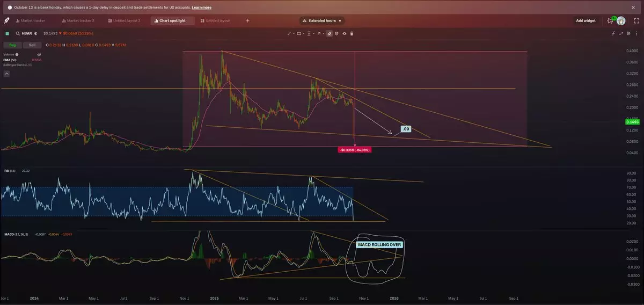Expand the line tool dropdown arrow
644x305 pixels.
[294, 33]
